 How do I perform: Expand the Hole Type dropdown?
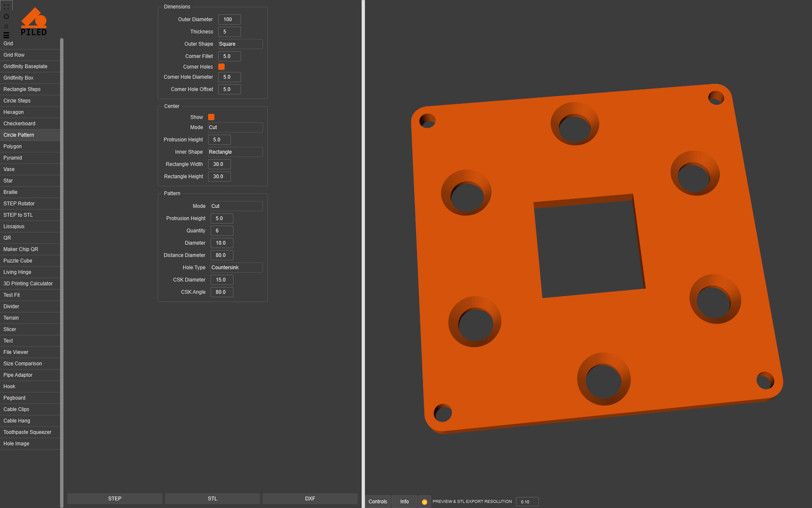[236, 268]
